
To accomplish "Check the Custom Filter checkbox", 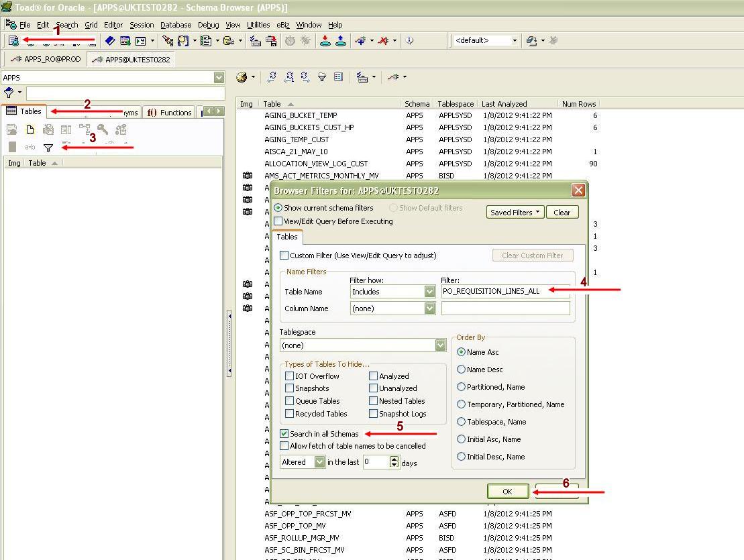I will click(284, 255).
